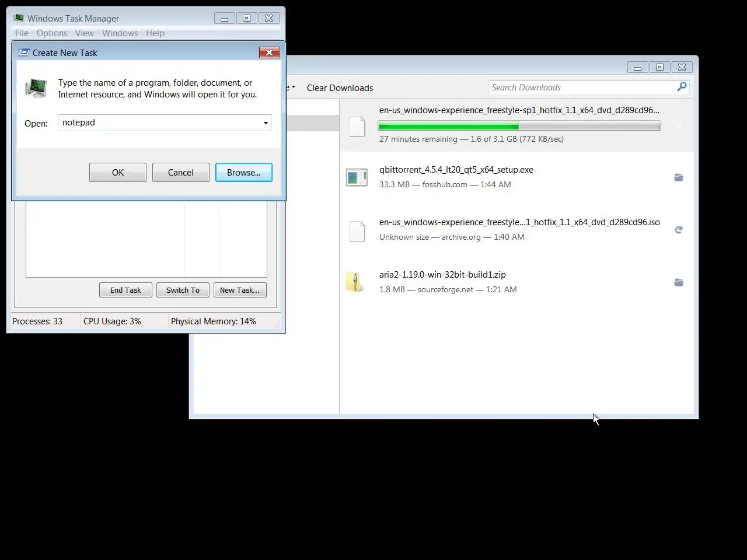This screenshot has height=560, width=747.
Task: Cancel the Create New Task dialog
Action: tap(181, 172)
